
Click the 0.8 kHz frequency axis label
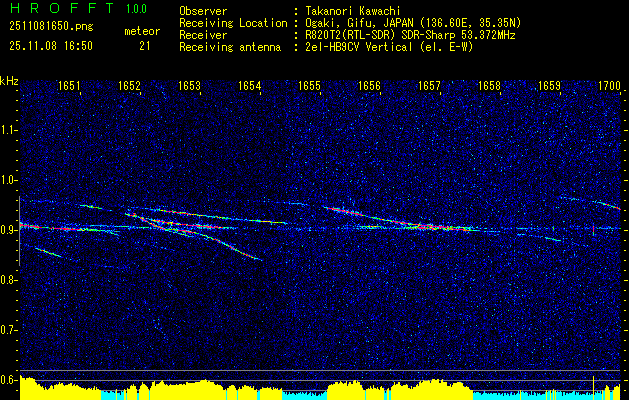point(8,280)
